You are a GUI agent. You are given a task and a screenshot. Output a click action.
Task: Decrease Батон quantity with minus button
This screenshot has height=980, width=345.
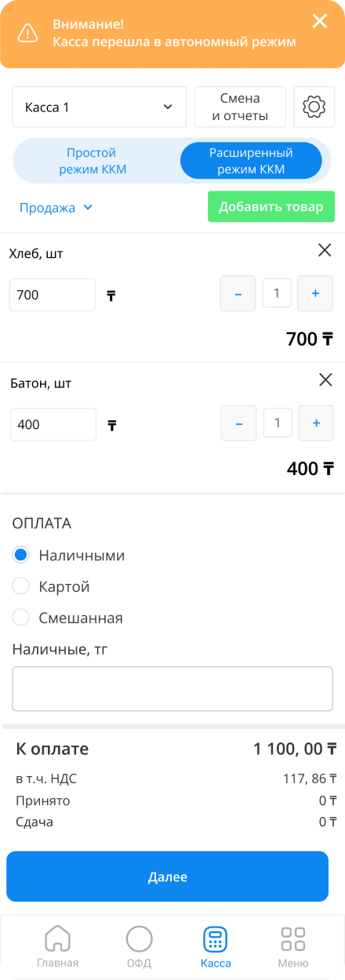[x=239, y=423]
